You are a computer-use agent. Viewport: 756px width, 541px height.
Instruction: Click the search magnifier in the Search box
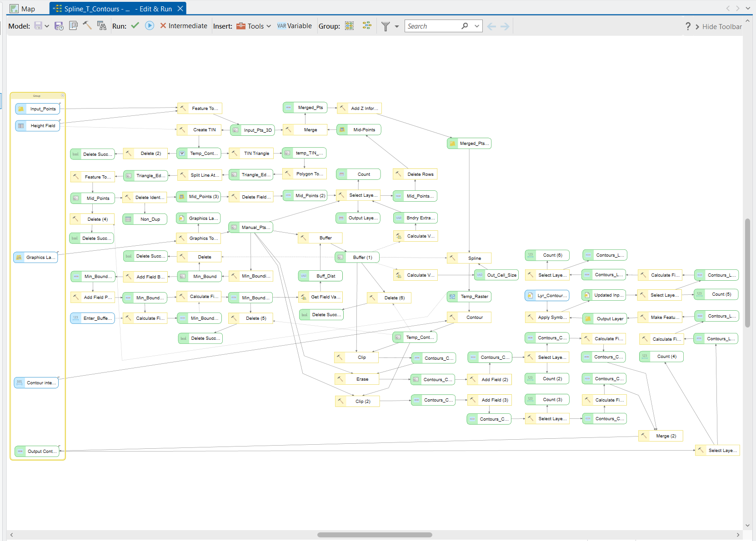click(465, 26)
